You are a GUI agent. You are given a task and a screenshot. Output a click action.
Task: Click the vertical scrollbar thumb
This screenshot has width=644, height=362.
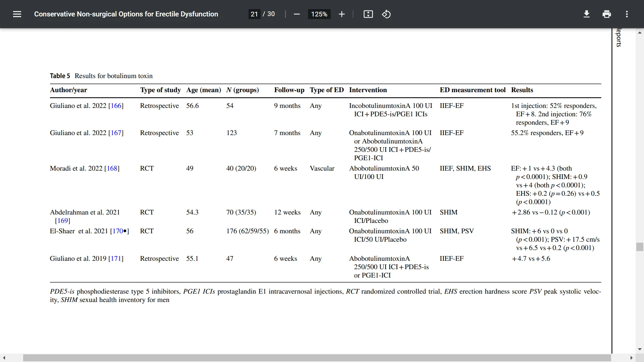tap(640, 247)
